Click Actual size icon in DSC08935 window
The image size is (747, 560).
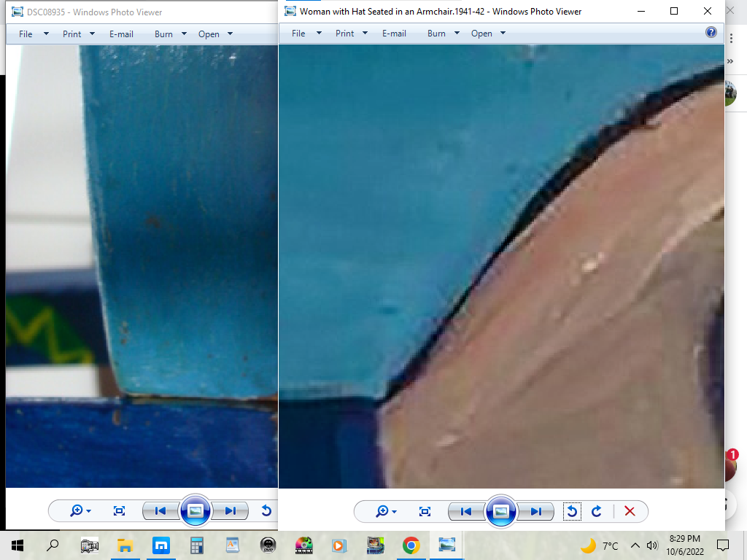pyautogui.click(x=119, y=511)
